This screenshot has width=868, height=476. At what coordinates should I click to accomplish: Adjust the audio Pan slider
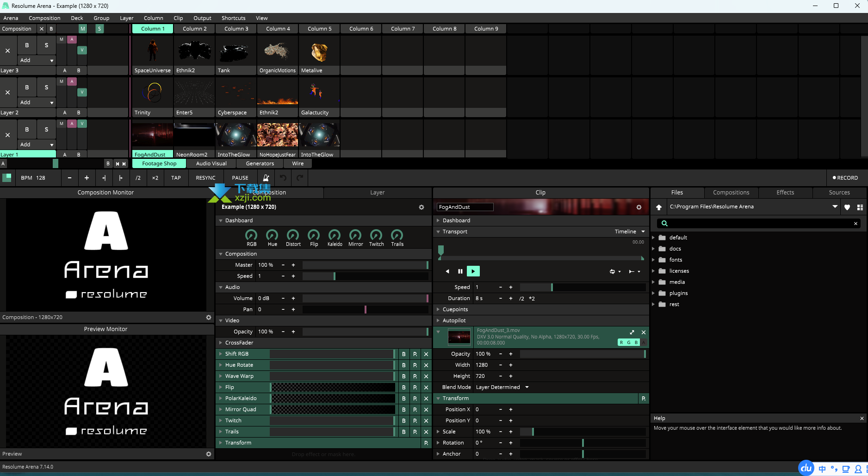pos(366,309)
